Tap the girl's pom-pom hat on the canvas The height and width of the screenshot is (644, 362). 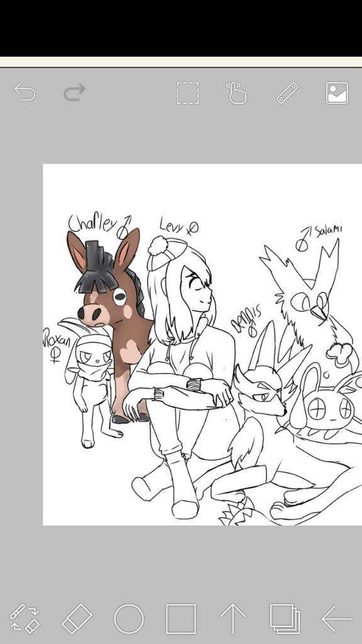coord(166,253)
